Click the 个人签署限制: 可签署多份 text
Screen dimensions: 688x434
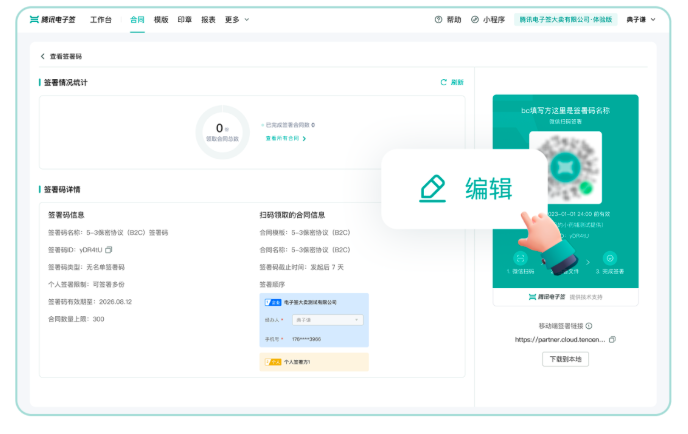[86, 284]
